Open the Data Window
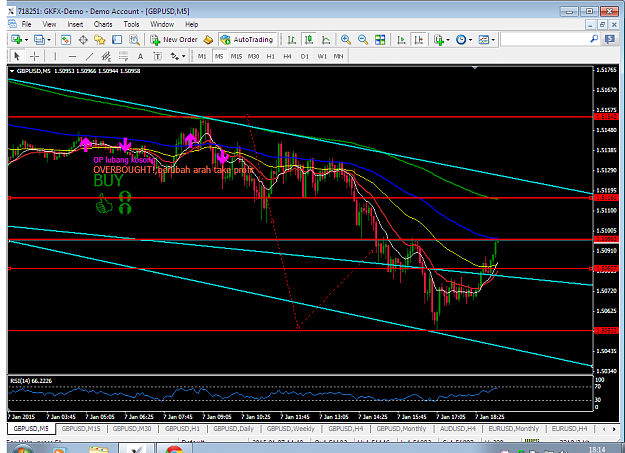This screenshot has height=453, width=625. coord(83,39)
